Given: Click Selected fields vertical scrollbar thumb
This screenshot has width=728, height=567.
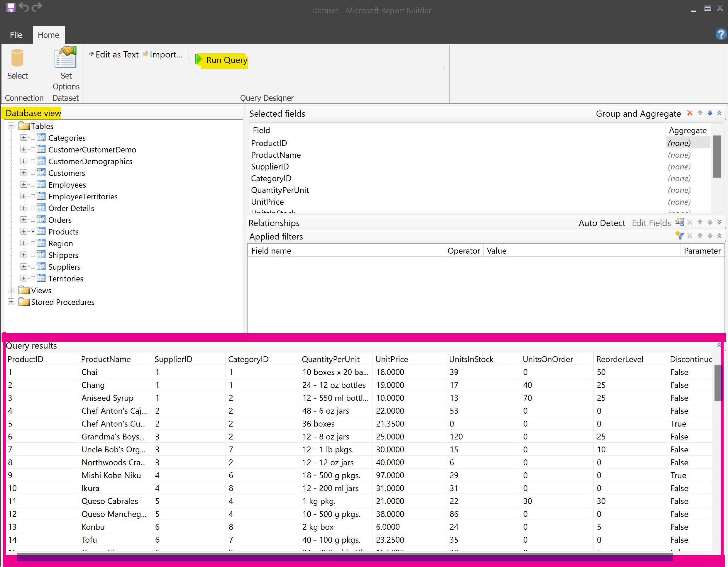Looking at the screenshot, I should tap(716, 157).
